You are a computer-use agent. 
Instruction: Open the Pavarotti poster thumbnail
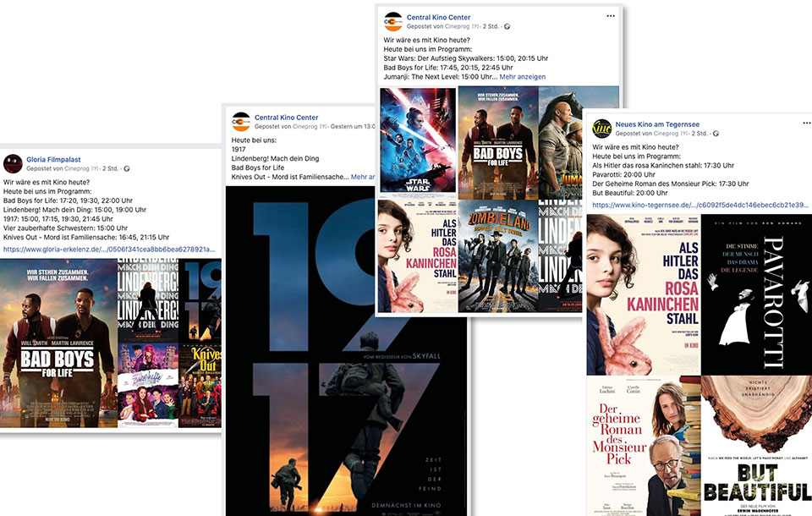[756, 294]
